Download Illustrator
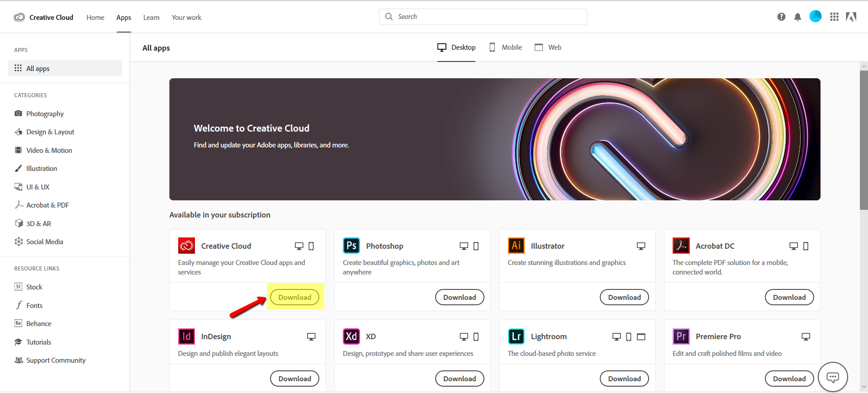Viewport: 868px width, 393px height. click(x=624, y=297)
